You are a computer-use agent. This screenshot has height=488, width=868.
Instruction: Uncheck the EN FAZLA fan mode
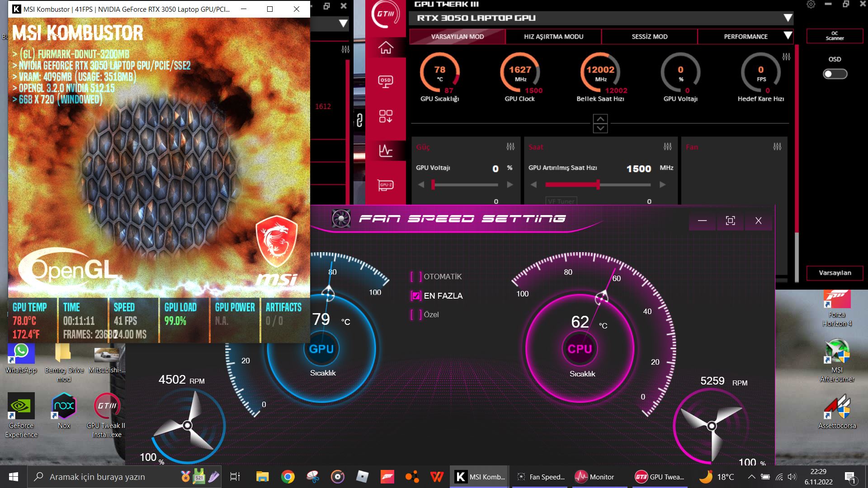point(416,296)
